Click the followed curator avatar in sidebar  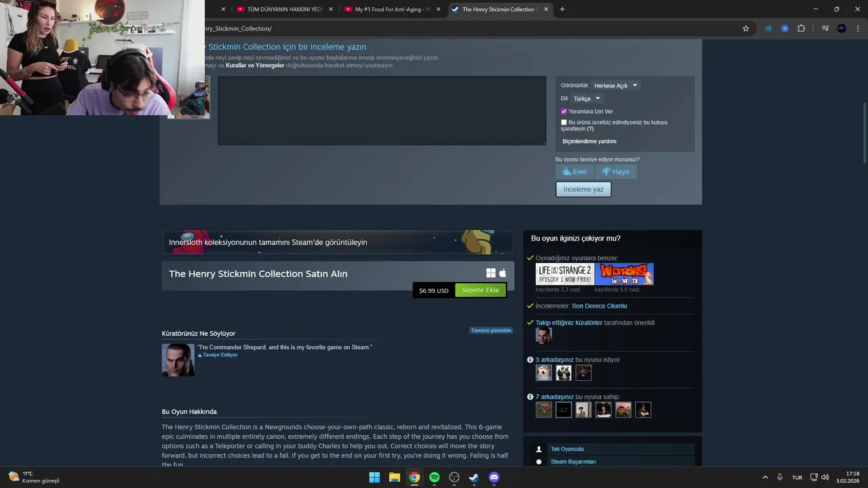(x=544, y=335)
